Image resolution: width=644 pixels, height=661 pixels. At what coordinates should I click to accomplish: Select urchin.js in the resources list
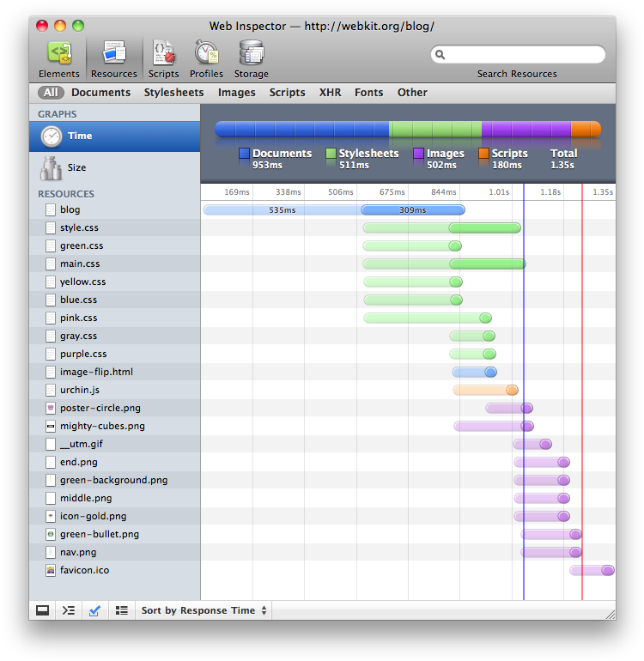pyautogui.click(x=80, y=390)
